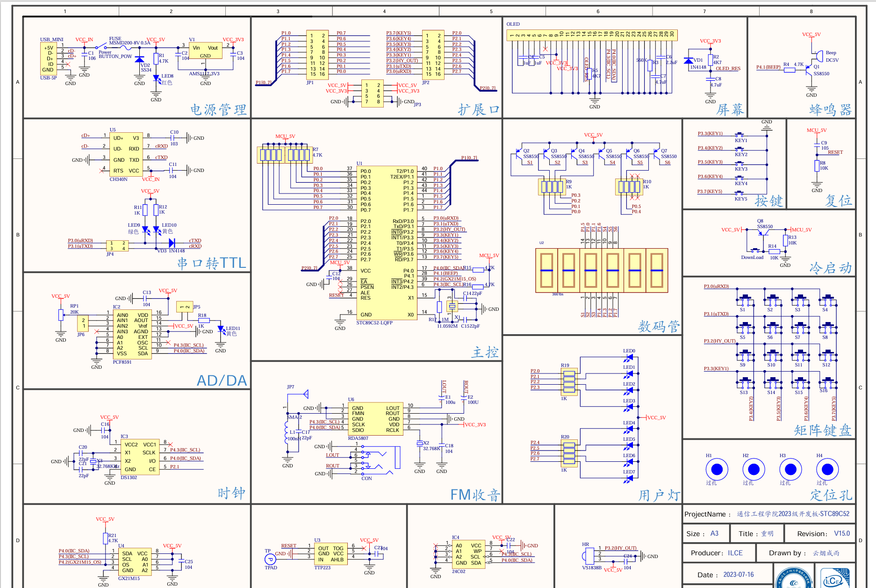Select the JP3 power header

coord(373,93)
